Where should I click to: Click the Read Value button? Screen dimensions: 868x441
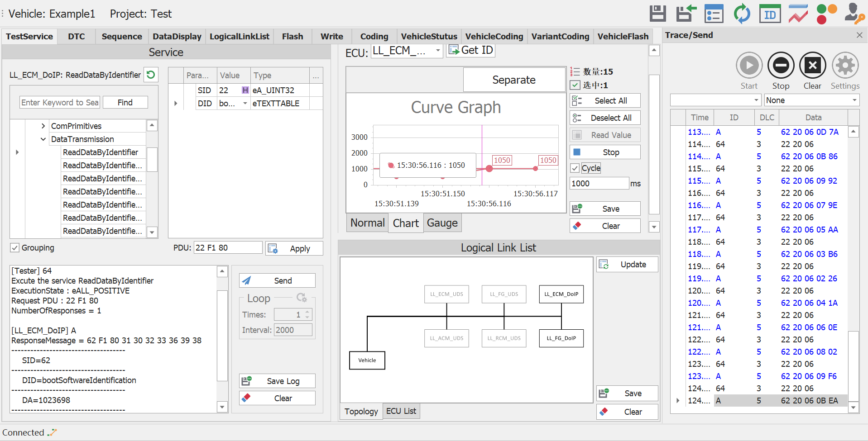[x=605, y=135]
